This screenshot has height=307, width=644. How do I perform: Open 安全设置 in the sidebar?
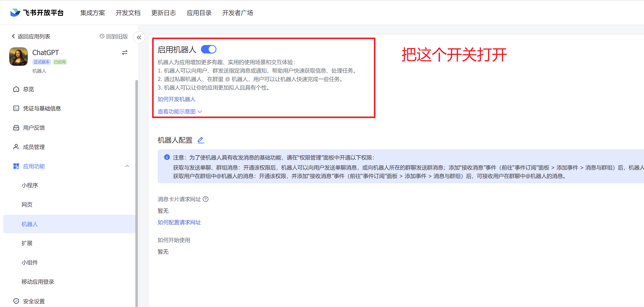tap(34, 301)
